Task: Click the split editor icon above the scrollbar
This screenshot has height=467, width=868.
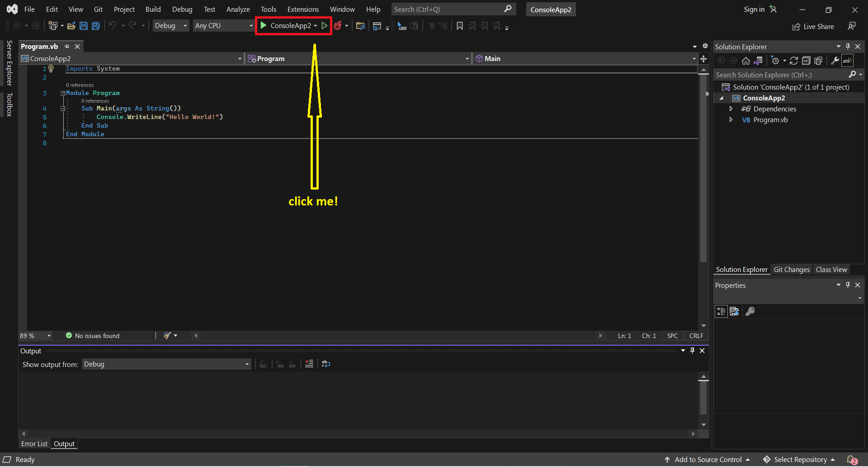Action: click(x=703, y=59)
